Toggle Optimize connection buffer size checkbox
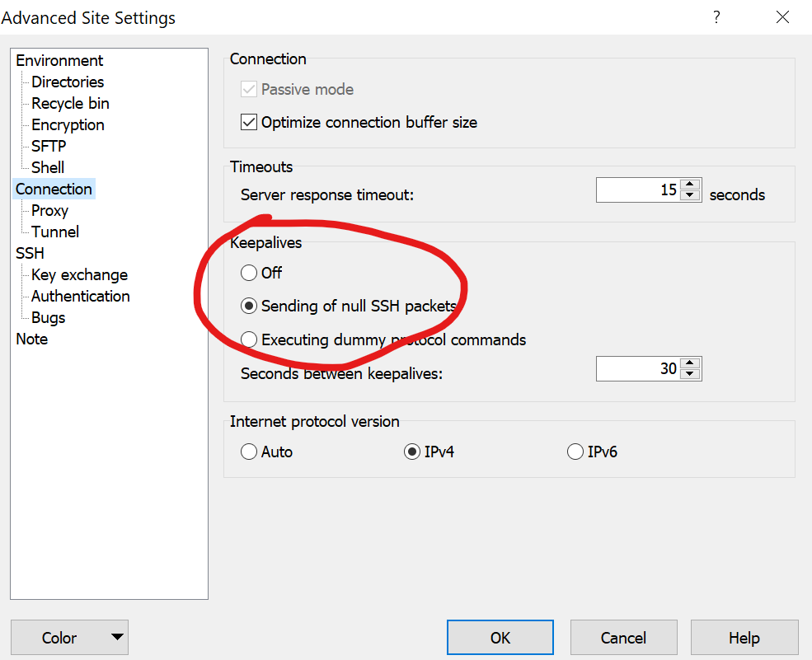Image resolution: width=812 pixels, height=660 pixels. pos(249,123)
